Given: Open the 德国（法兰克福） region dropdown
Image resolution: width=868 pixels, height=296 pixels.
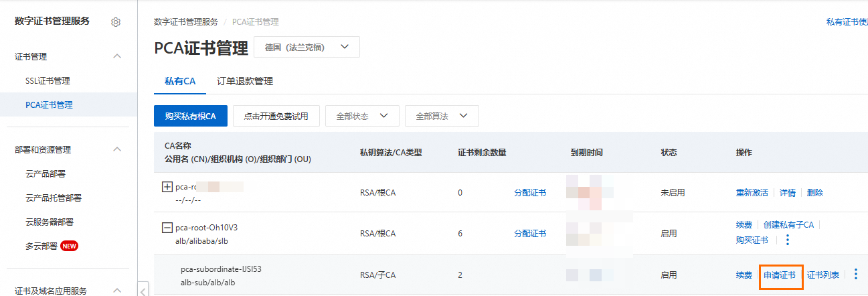Looking at the screenshot, I should [307, 47].
